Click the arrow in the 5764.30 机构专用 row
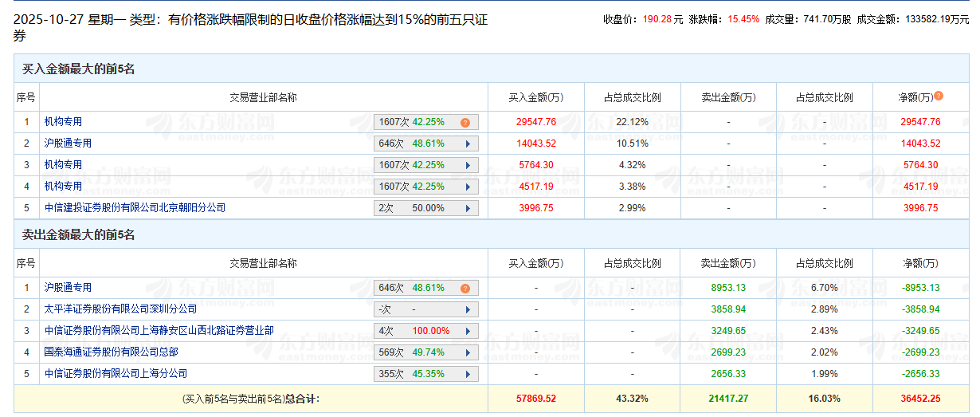Screen dimensions: 980x417 pyautogui.click(x=467, y=165)
